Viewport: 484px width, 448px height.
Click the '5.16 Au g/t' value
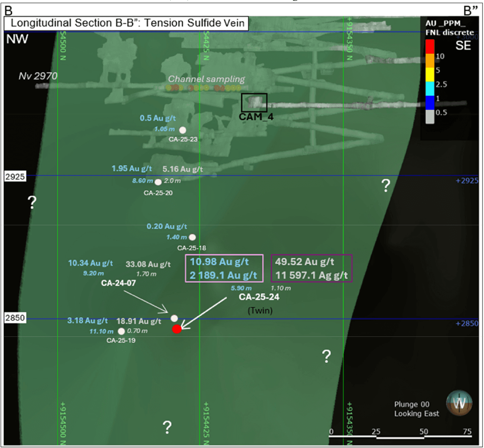[183, 169]
